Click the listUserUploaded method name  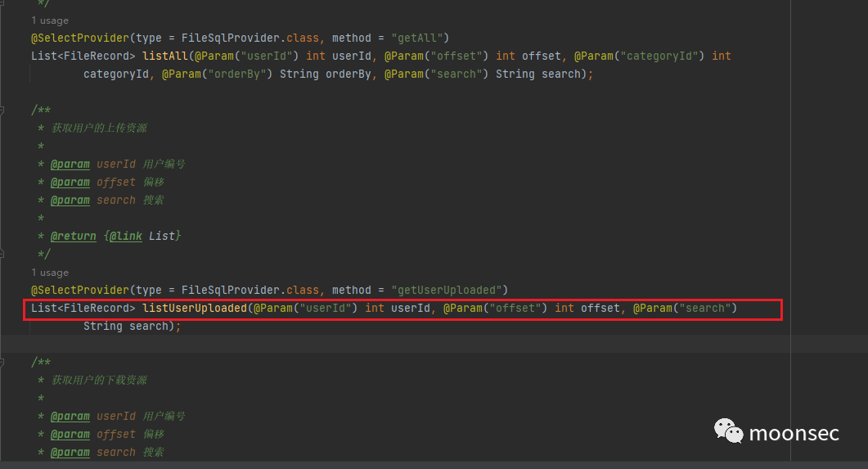[x=194, y=309]
